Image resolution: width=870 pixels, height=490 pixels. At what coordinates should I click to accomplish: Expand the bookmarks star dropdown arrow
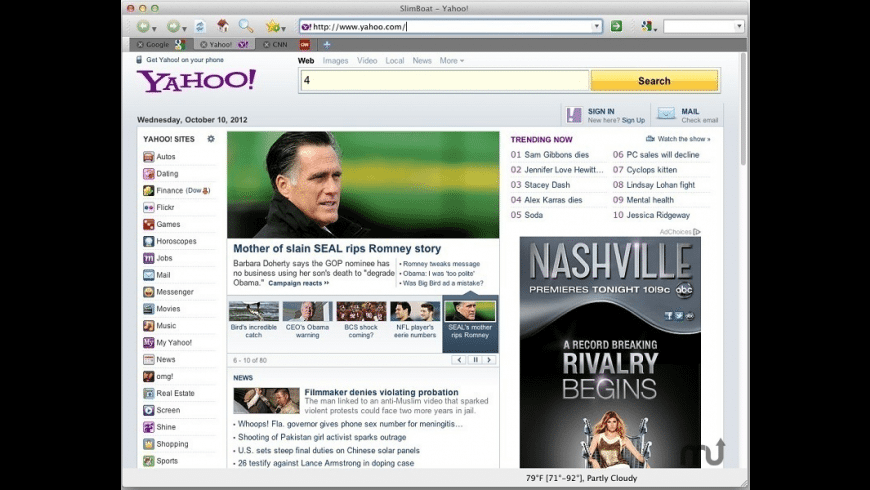pyautogui.click(x=284, y=28)
